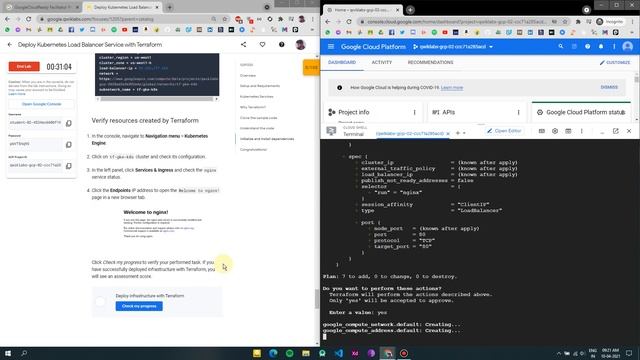
Task: Jump to Understand the code section
Action: pyautogui.click(x=257, y=129)
